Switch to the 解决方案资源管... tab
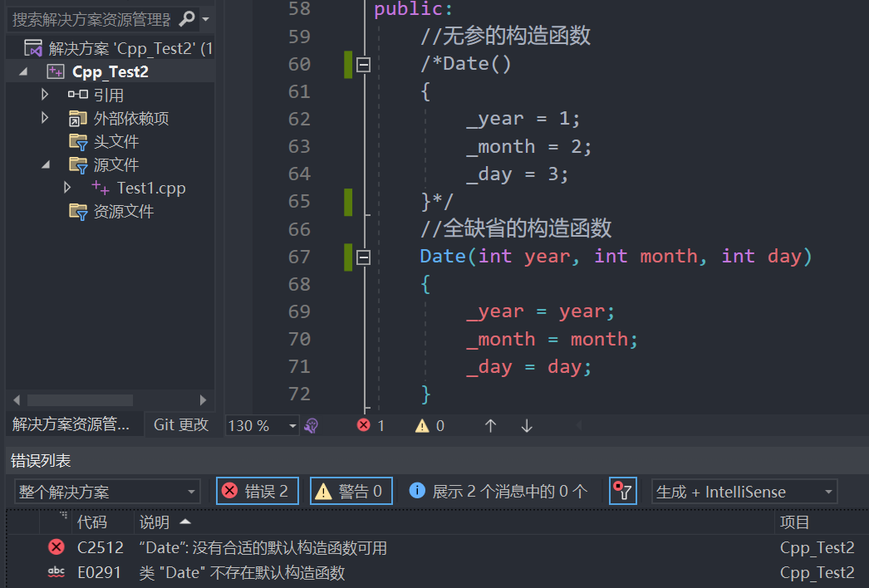 click(71, 424)
